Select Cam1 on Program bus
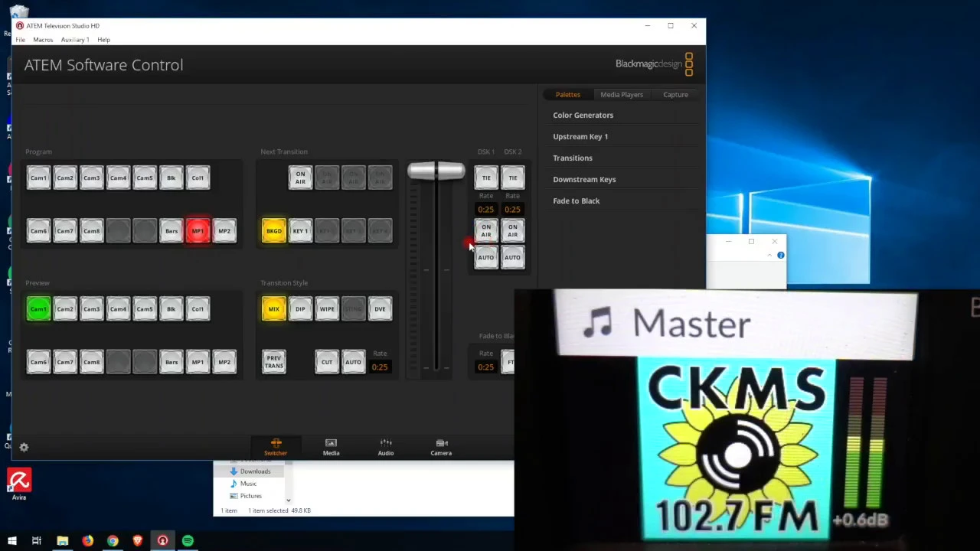The height and width of the screenshot is (551, 980). (x=38, y=178)
